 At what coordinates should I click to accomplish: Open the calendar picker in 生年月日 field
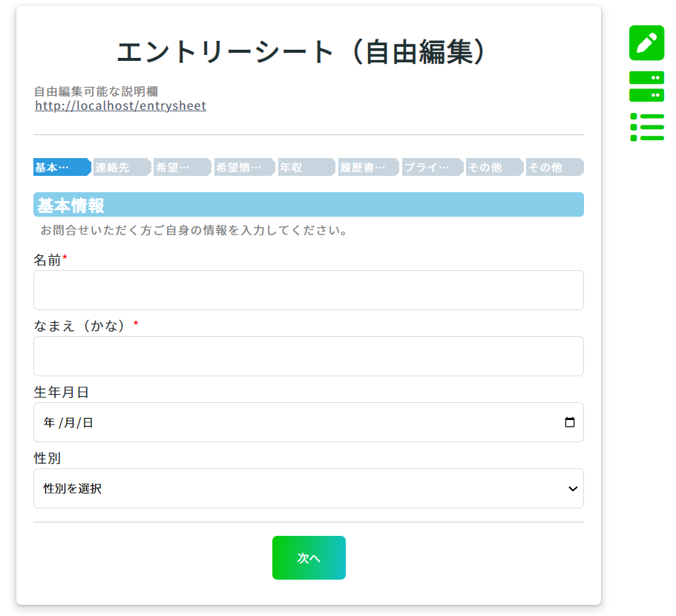(x=569, y=422)
